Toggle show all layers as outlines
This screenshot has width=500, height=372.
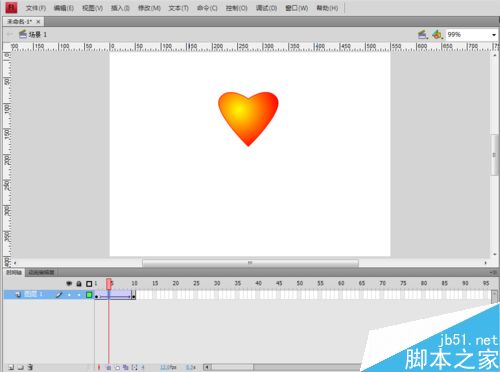[x=89, y=284]
